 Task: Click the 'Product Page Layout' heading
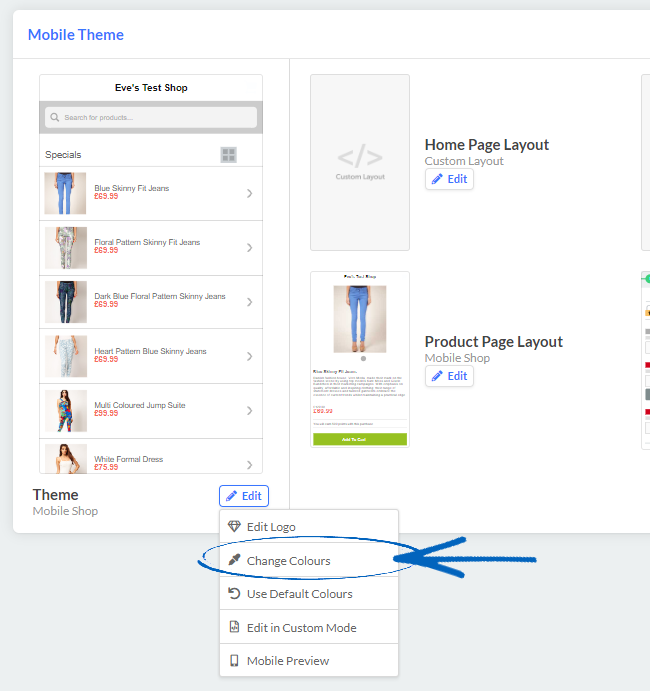click(x=494, y=342)
